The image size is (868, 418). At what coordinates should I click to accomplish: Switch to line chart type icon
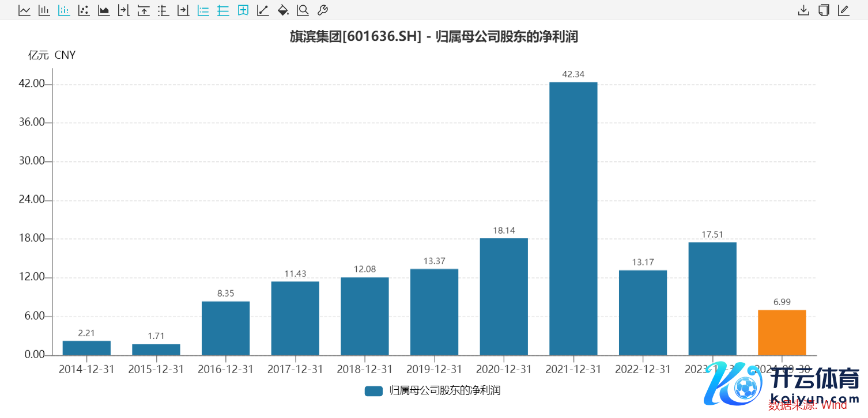coord(24,10)
